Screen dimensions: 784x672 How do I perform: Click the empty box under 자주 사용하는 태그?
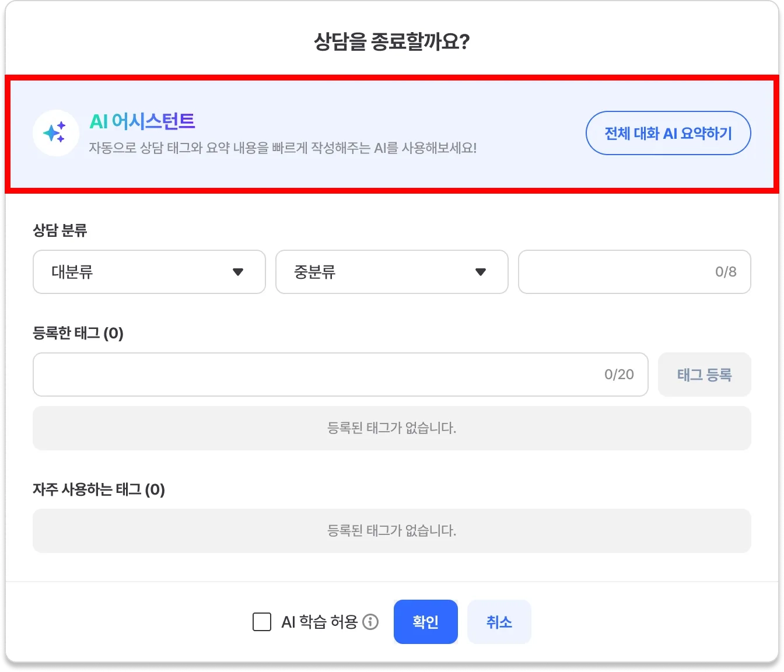coord(391,531)
